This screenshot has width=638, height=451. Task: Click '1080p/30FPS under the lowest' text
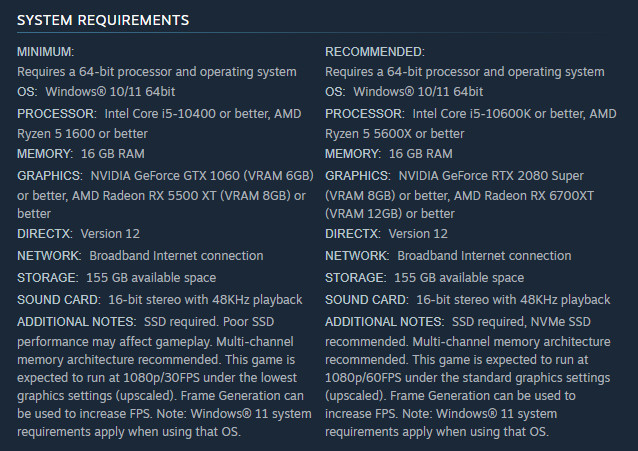pos(210,377)
